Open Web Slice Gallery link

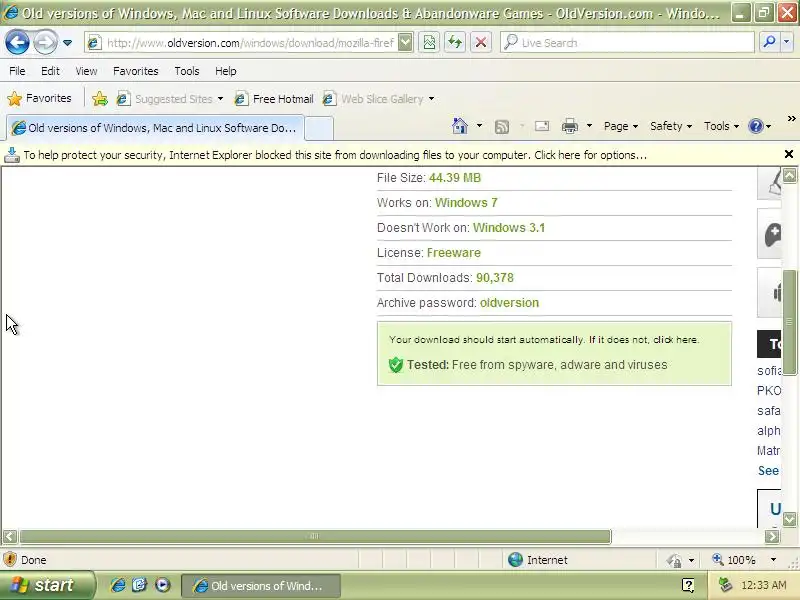coord(373,98)
